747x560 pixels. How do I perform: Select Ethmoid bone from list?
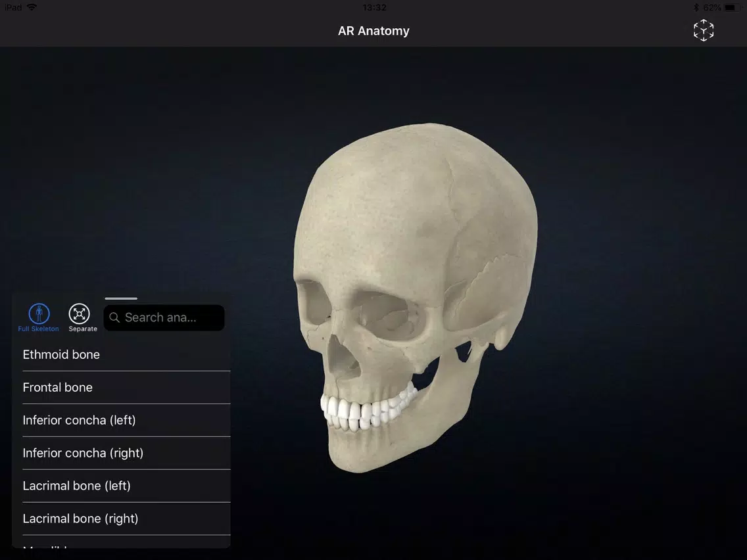(x=126, y=355)
